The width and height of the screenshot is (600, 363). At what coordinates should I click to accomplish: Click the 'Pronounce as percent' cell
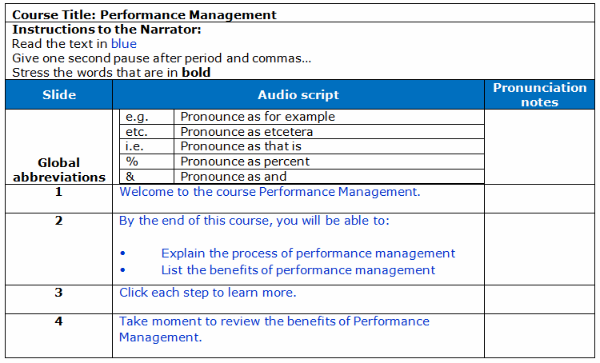point(329,161)
